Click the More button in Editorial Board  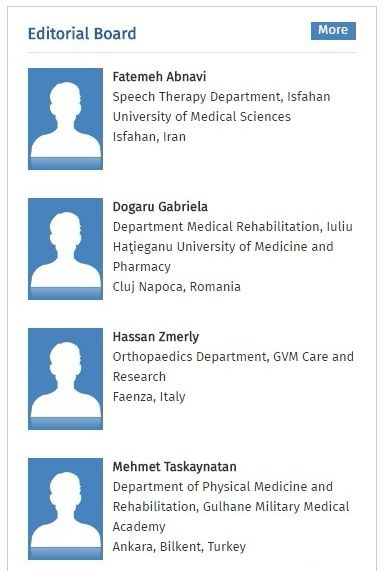tap(333, 31)
